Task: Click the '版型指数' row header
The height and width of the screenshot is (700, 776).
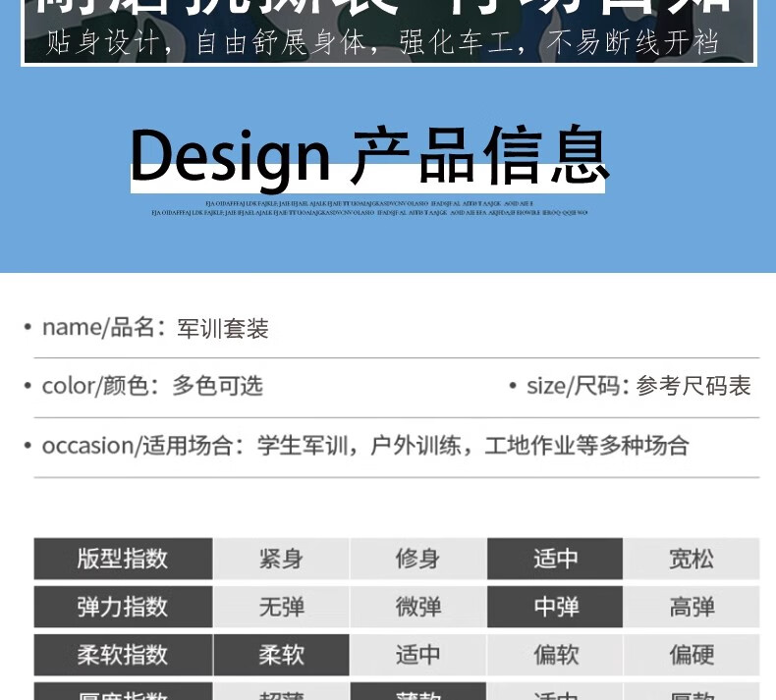Action: [x=123, y=559]
